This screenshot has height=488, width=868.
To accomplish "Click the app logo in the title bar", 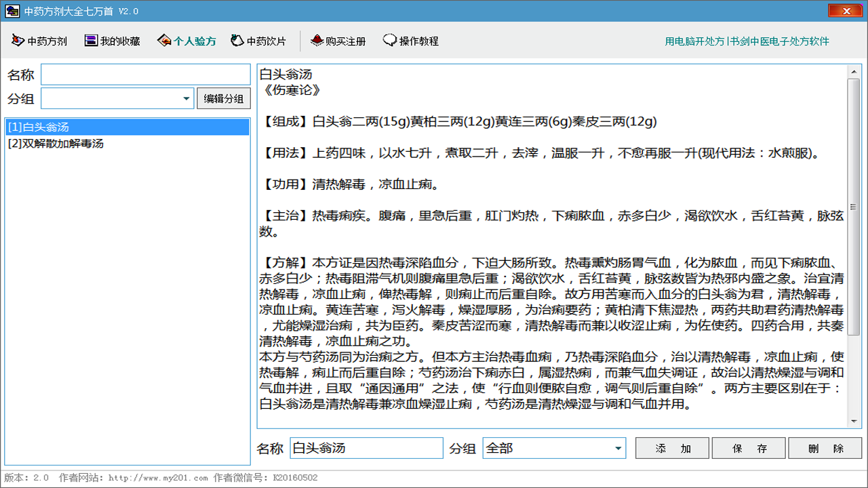I will coord(11,11).
